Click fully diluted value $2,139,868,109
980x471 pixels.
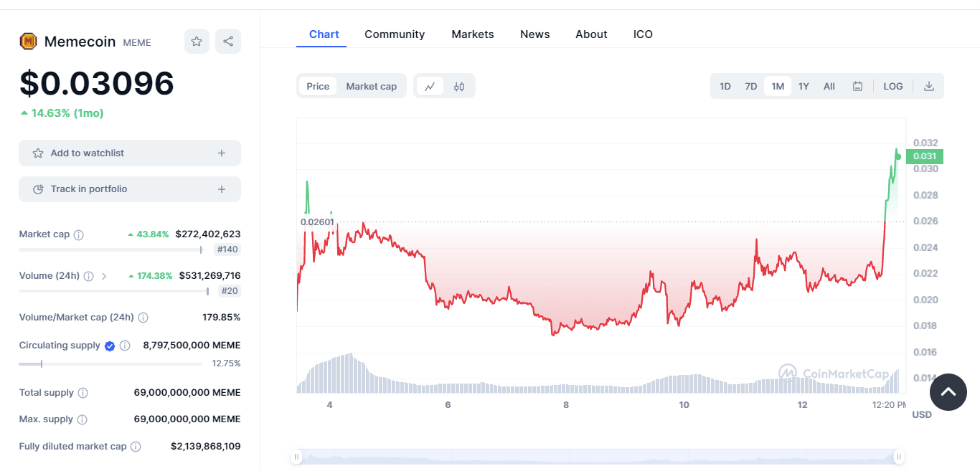[x=206, y=447]
